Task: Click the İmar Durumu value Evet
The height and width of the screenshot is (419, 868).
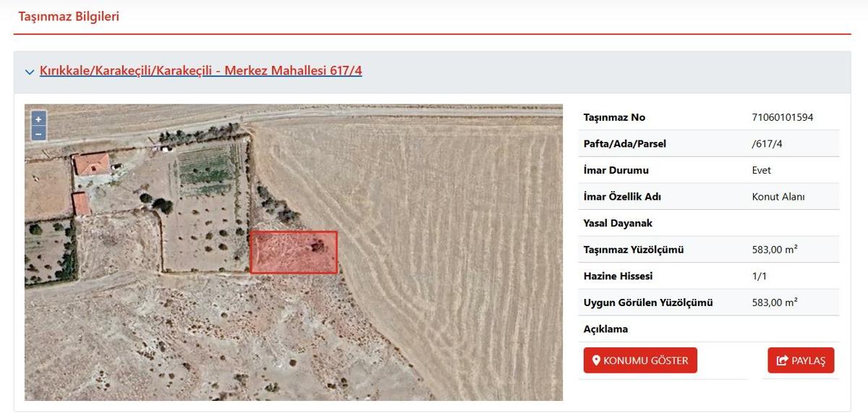Action: 761,170
